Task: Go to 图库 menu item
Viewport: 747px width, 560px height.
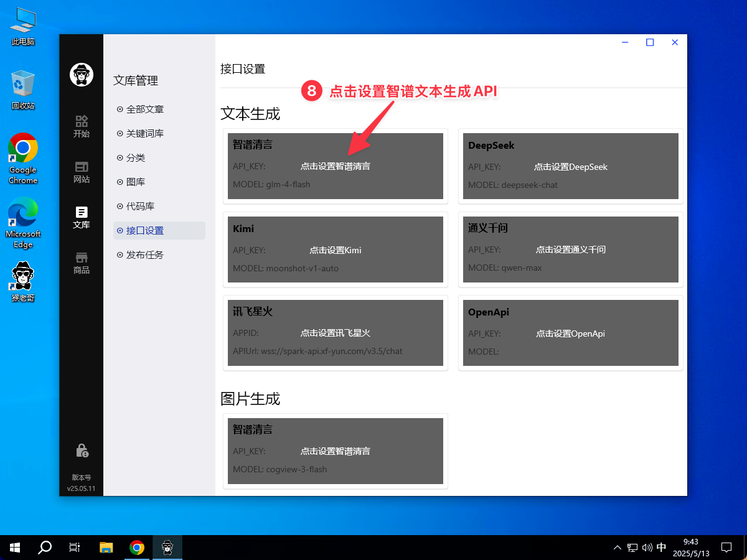Action: (x=159, y=182)
